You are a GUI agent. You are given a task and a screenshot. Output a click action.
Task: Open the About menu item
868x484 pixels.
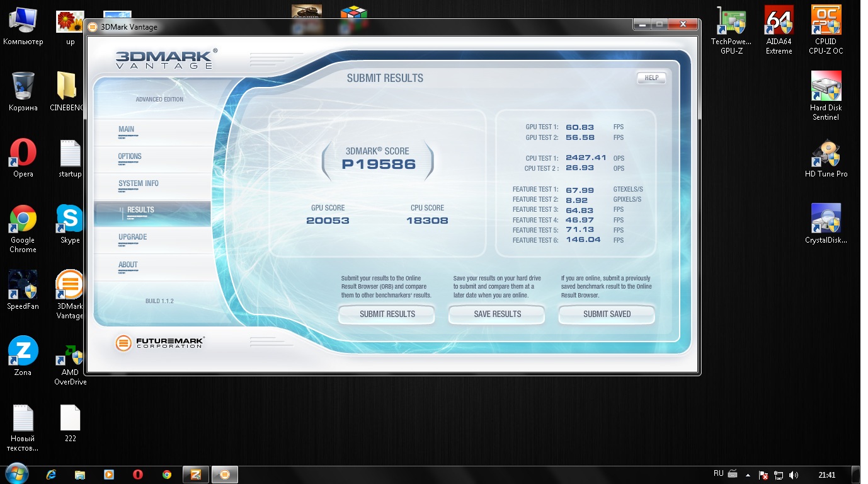coord(128,265)
